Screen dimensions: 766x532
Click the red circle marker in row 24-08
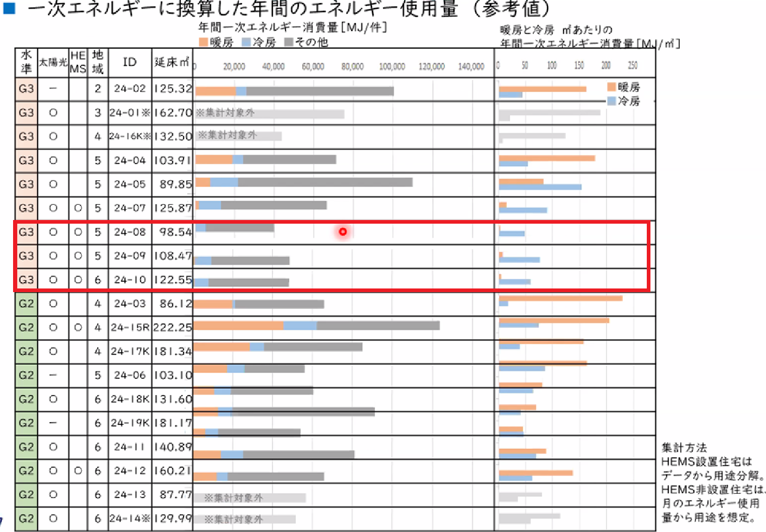[x=342, y=232]
